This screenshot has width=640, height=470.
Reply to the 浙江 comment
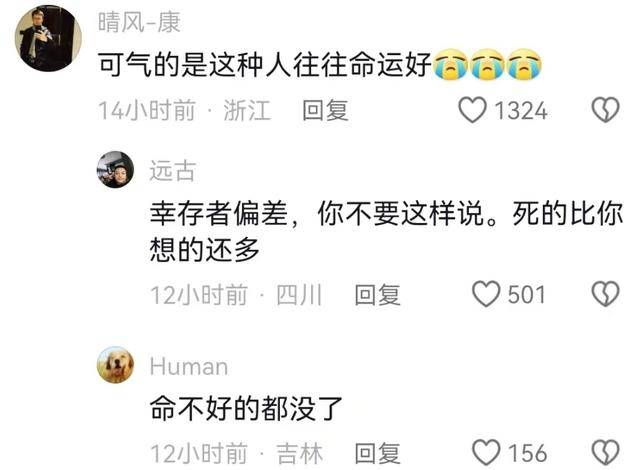[325, 110]
